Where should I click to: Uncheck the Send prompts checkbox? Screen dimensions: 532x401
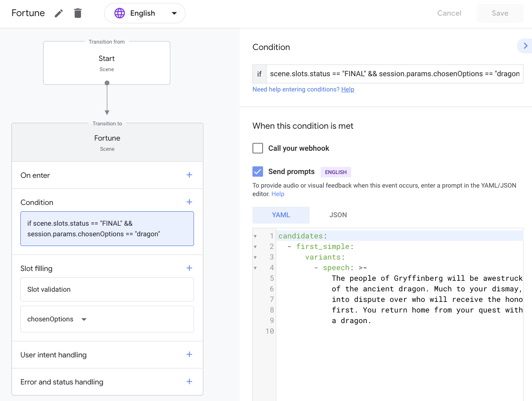[258, 171]
